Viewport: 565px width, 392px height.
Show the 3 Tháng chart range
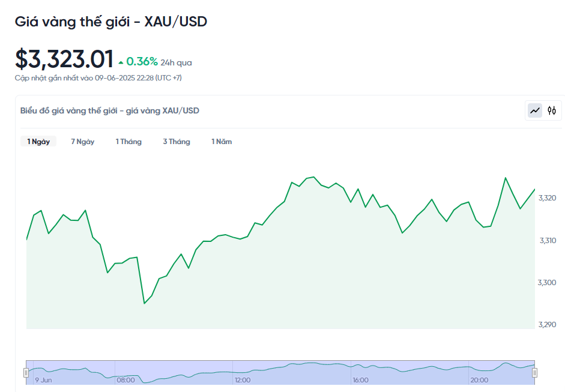tap(177, 142)
